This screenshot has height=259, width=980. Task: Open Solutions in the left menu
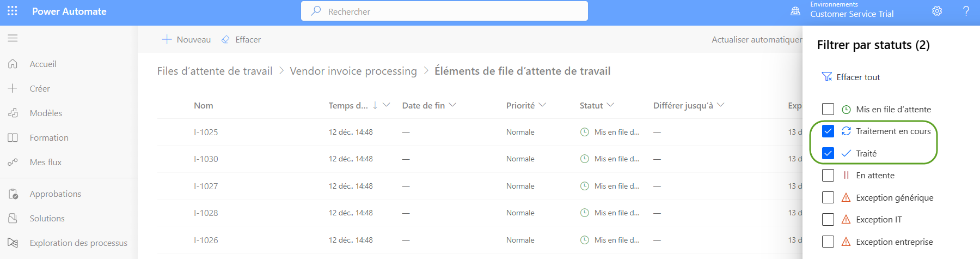(x=47, y=218)
